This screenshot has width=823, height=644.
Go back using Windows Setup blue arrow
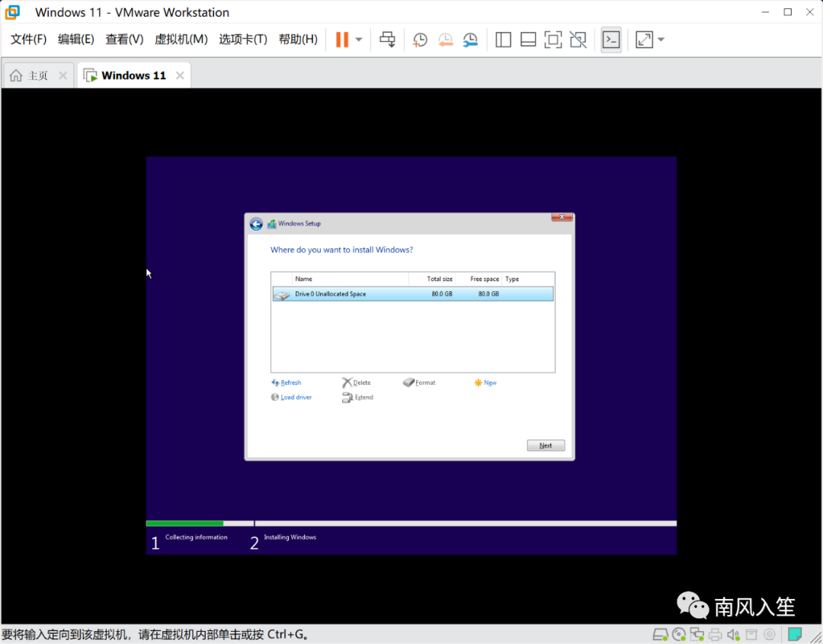pyautogui.click(x=256, y=224)
